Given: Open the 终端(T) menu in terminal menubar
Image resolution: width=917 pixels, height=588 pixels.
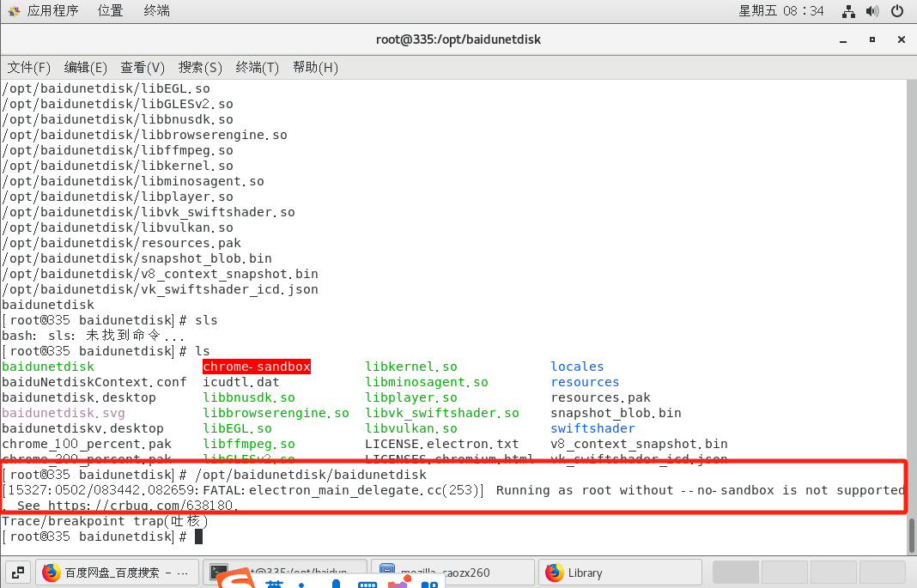Looking at the screenshot, I should [x=258, y=68].
